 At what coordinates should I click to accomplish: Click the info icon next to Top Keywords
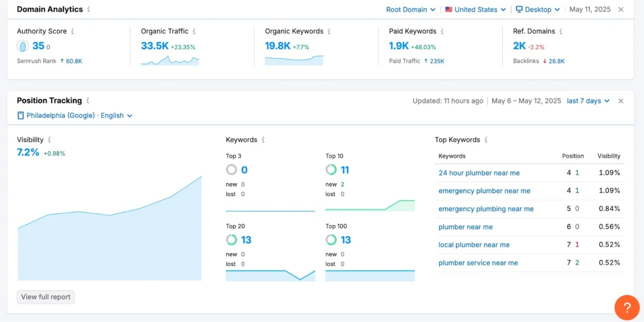[x=486, y=140]
